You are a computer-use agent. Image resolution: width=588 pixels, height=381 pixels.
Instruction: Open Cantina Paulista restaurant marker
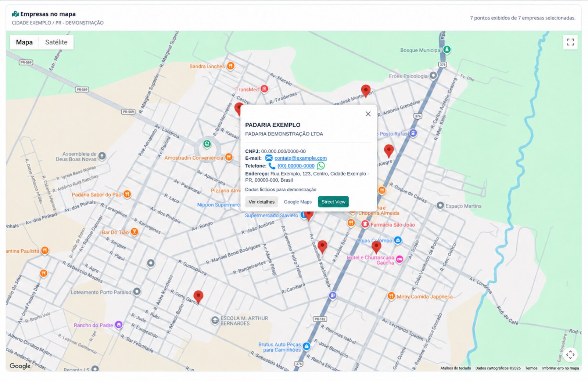(45, 251)
